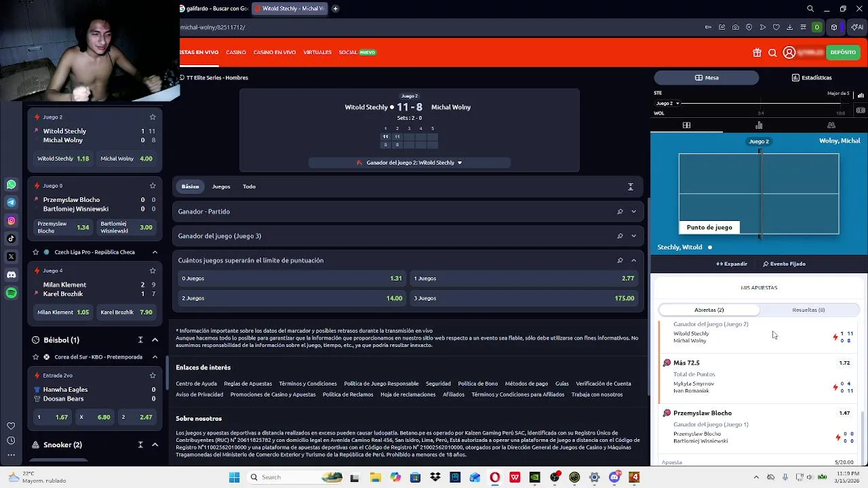Open TikTok in the browser sidebar
The width and height of the screenshot is (868, 488).
11,239
